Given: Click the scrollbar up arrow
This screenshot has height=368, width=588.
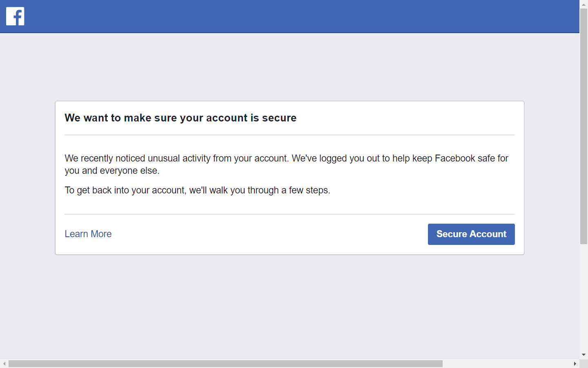Looking at the screenshot, I should click(584, 4).
